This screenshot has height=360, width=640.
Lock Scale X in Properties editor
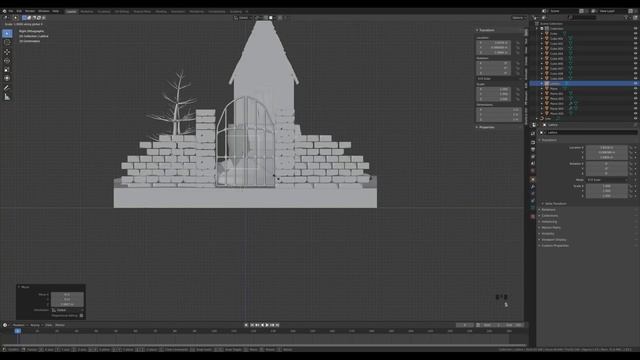[x=631, y=186]
